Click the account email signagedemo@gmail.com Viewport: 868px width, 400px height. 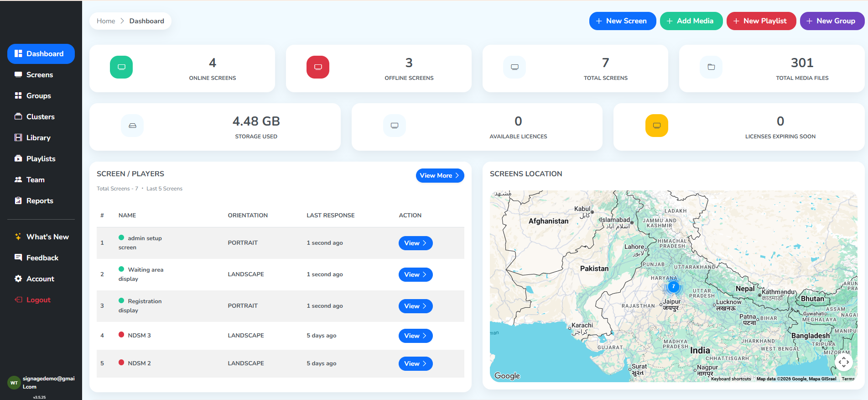click(49, 383)
